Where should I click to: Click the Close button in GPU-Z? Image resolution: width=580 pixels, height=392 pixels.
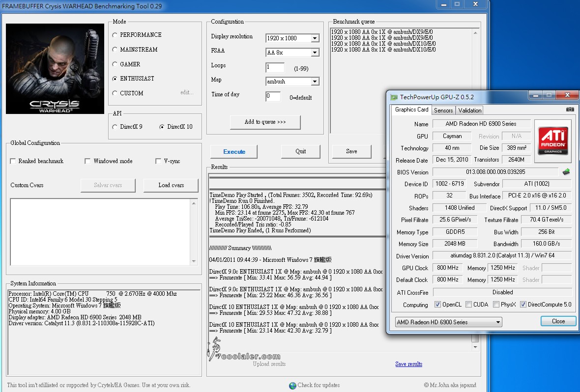pos(558,321)
